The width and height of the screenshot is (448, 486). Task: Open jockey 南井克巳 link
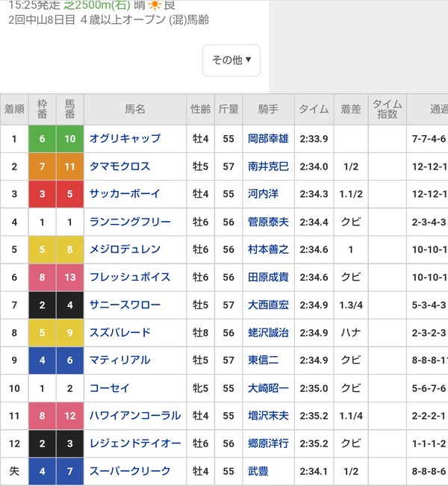pyautogui.click(x=268, y=166)
